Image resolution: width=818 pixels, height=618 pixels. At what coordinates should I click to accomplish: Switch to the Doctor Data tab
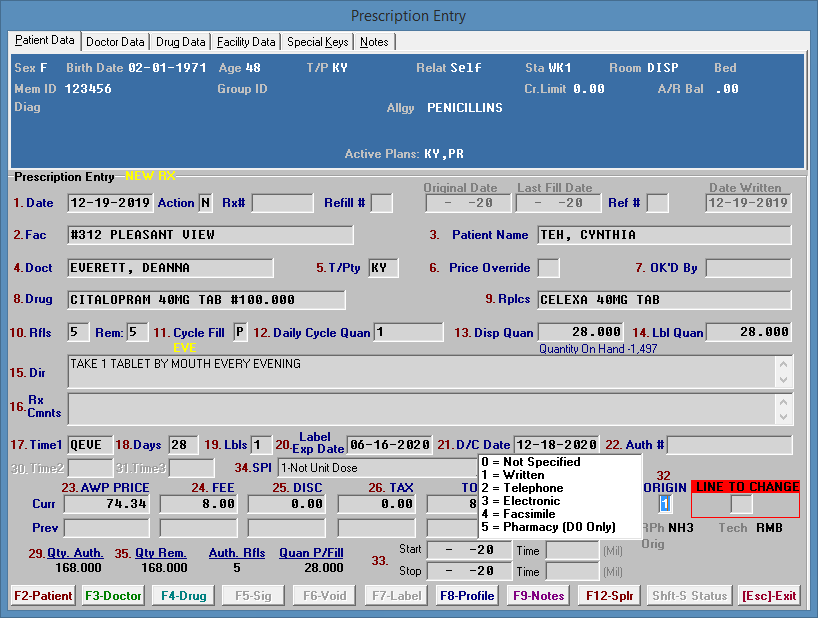(x=115, y=42)
